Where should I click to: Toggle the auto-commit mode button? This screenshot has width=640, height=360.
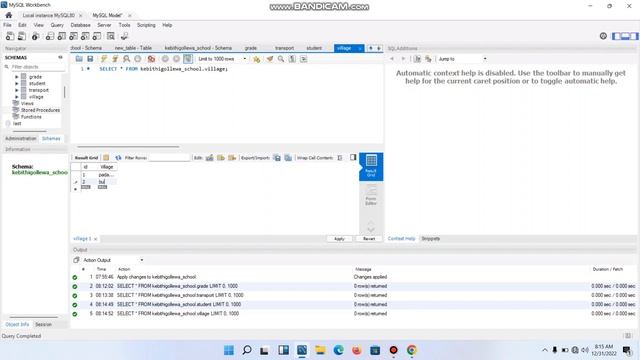click(188, 59)
